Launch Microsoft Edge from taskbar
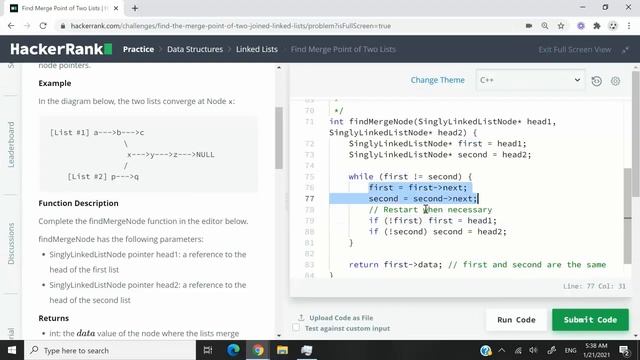This screenshot has height=360, width=640. tap(233, 350)
